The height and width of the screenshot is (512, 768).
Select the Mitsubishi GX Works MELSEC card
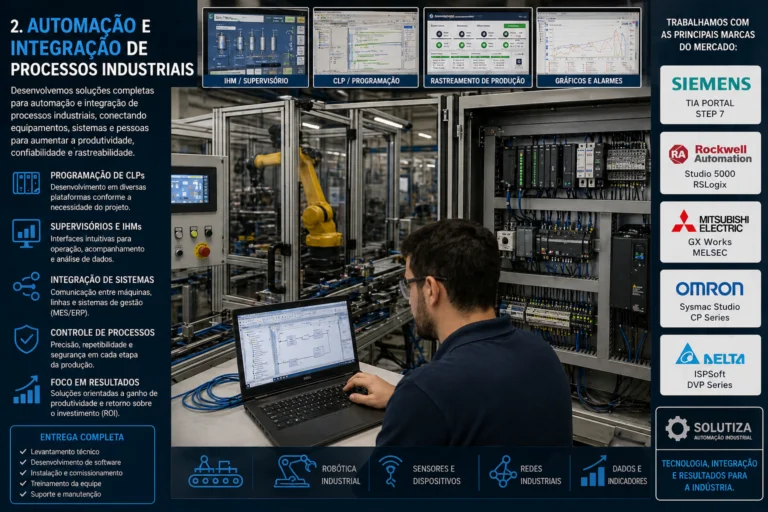point(710,232)
